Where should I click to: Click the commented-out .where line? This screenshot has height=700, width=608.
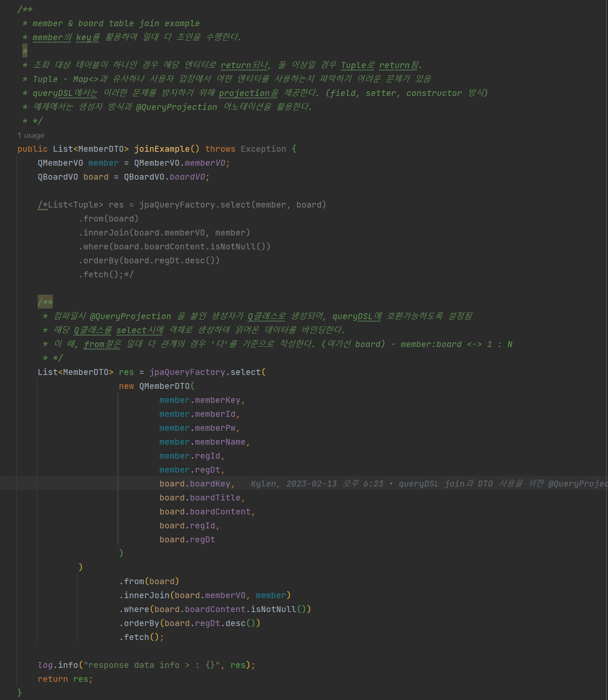175,246
